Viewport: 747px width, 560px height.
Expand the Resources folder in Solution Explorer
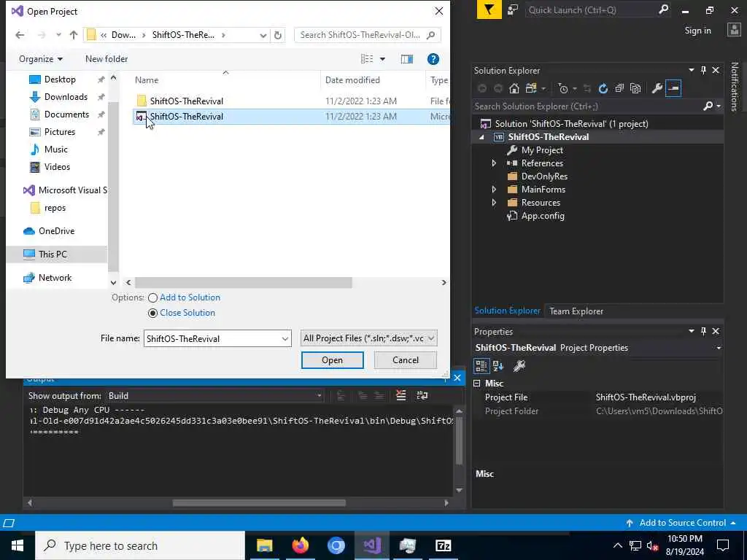(x=494, y=203)
